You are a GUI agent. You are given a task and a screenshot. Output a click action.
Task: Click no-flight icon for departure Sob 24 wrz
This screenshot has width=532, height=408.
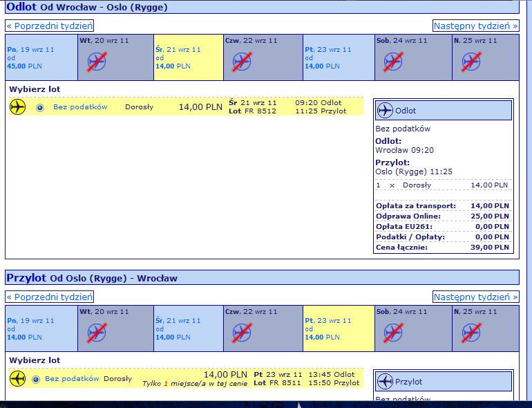click(393, 62)
